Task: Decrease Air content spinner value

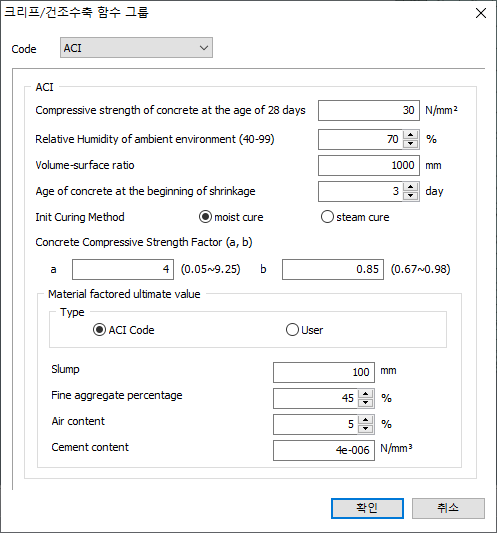Action: tap(365, 429)
